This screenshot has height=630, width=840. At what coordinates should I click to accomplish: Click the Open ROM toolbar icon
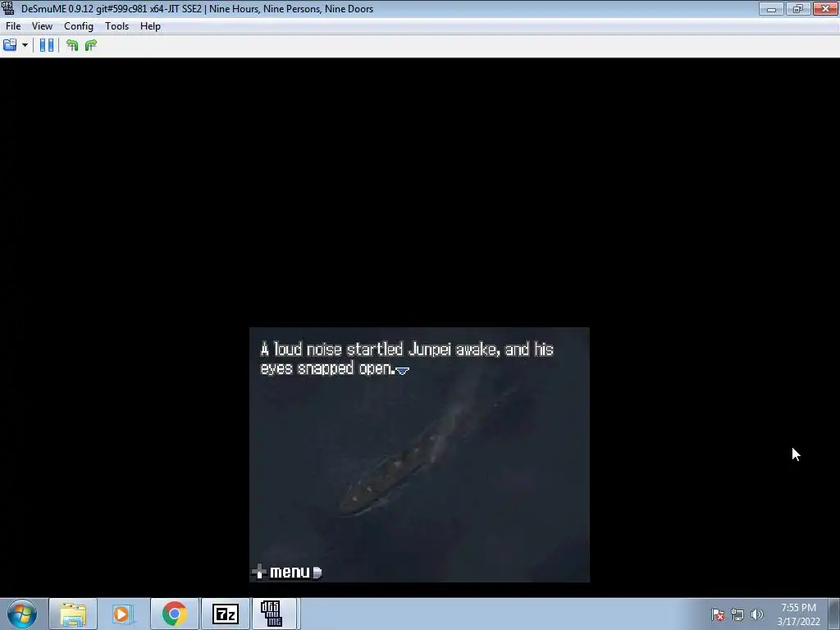[10, 46]
